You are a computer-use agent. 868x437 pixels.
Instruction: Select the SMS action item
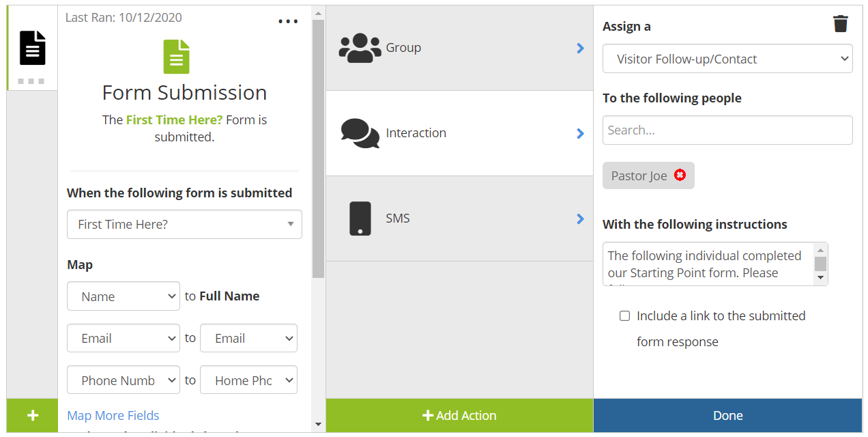pyautogui.click(x=459, y=218)
